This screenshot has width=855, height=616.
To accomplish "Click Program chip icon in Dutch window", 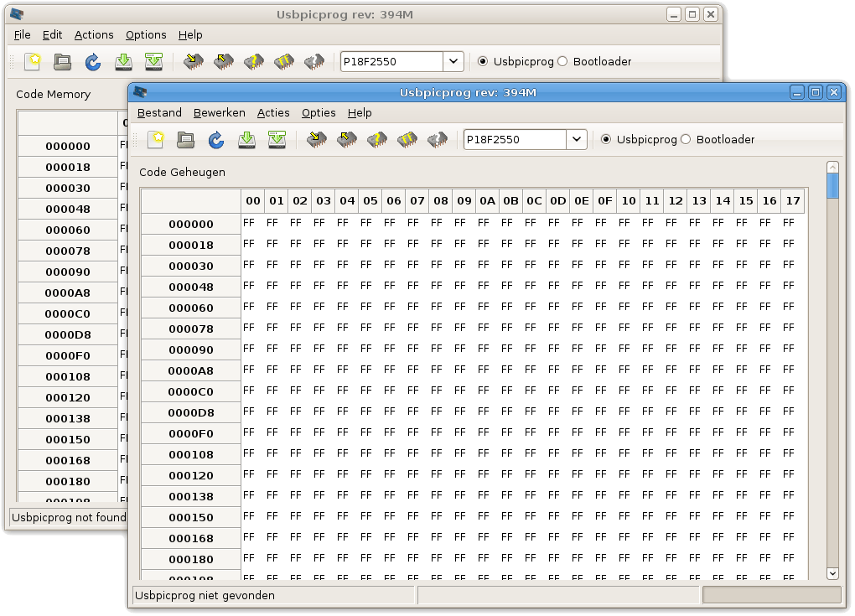I will [x=316, y=140].
